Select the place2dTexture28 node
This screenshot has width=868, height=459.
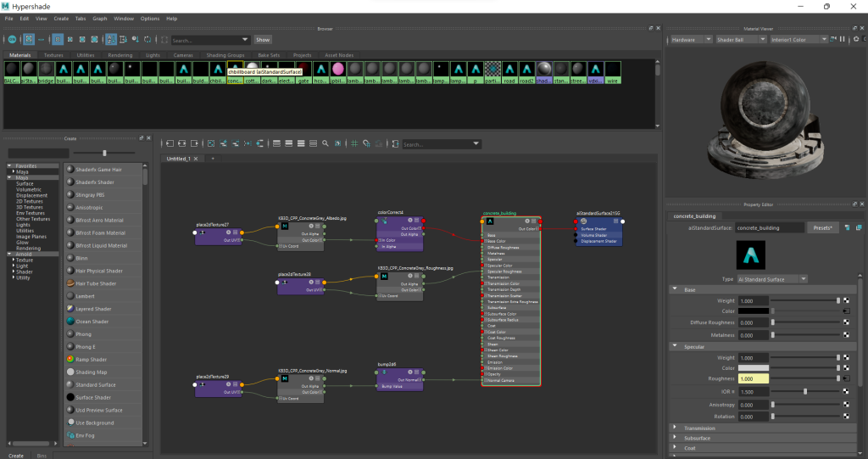[301, 286]
